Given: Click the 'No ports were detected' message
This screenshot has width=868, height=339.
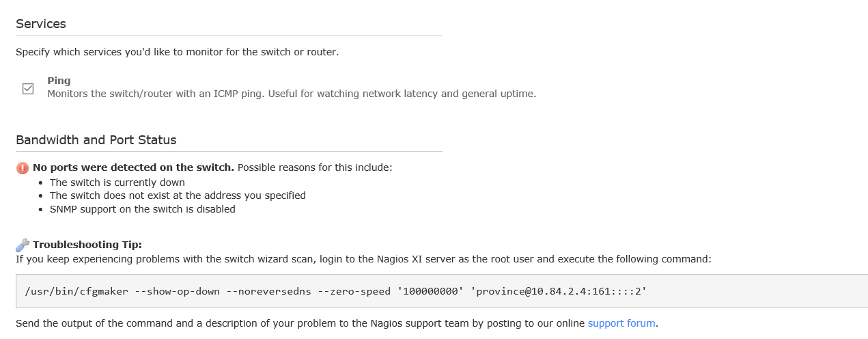Looking at the screenshot, I should [133, 167].
